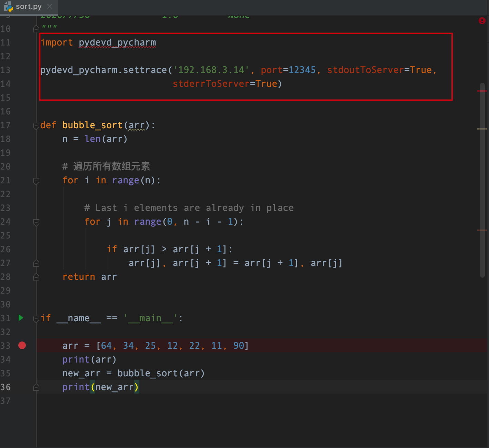This screenshot has width=489, height=448.
Task: Click the return arr statement
Action: click(x=90, y=277)
